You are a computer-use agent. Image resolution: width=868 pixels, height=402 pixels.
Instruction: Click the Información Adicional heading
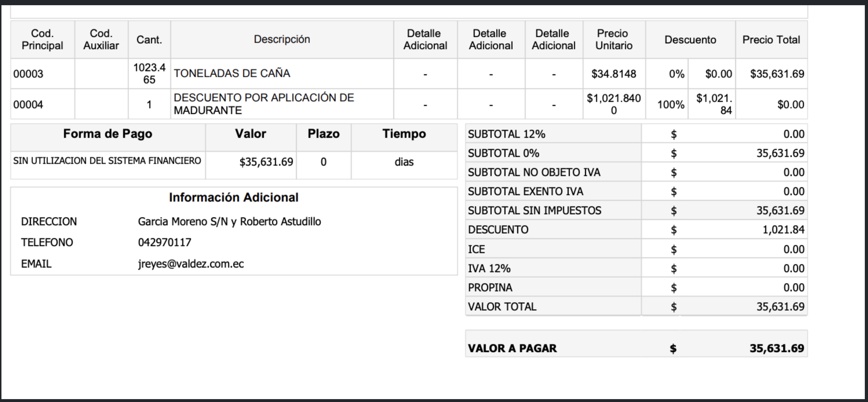click(x=234, y=198)
